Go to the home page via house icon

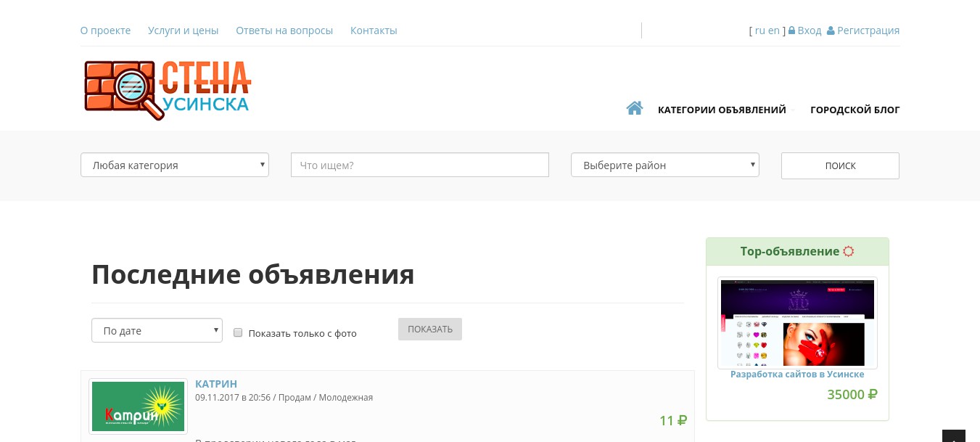(x=635, y=109)
